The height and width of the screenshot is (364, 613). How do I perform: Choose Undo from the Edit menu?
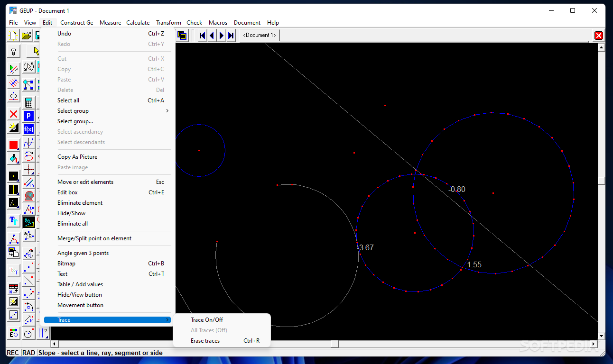coord(107,34)
